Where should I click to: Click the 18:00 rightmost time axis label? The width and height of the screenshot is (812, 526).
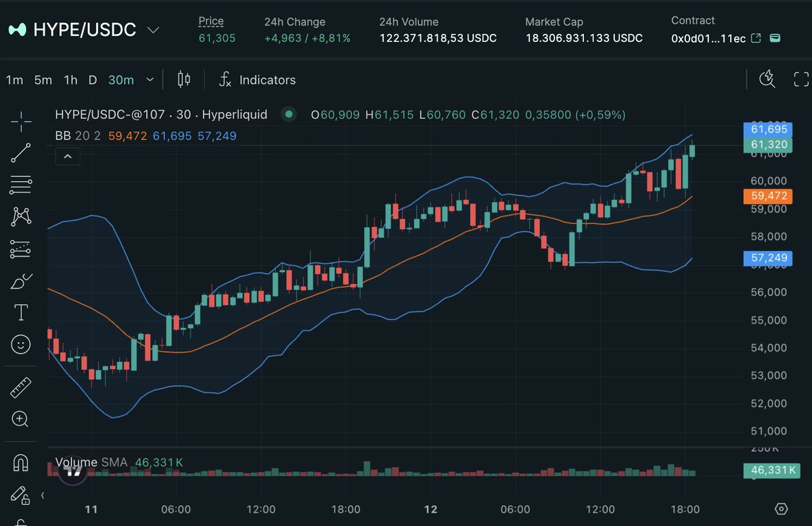pyautogui.click(x=684, y=509)
